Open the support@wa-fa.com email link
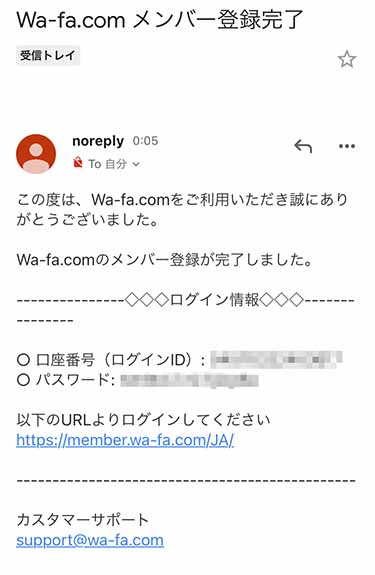Viewport: 375px width, 575px height. coord(90,540)
